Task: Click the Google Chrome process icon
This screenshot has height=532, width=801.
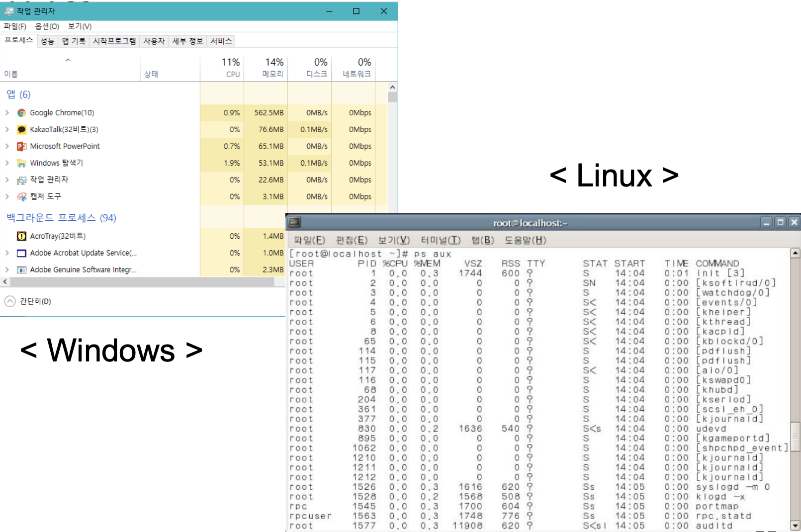Action: click(21, 113)
